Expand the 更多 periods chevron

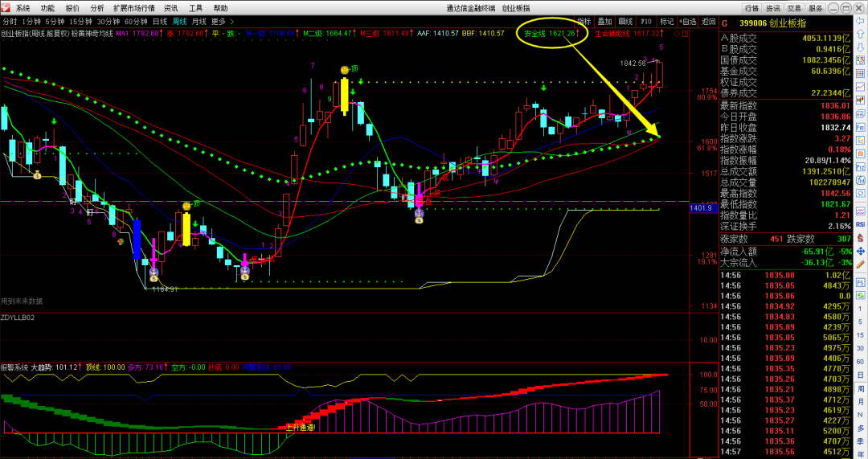(232, 22)
